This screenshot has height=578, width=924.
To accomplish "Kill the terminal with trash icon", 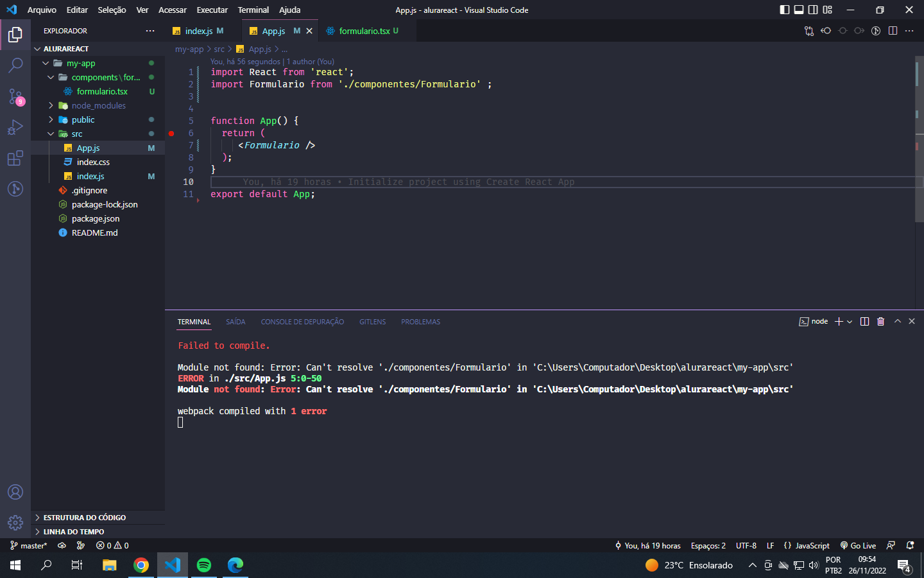I will (880, 322).
